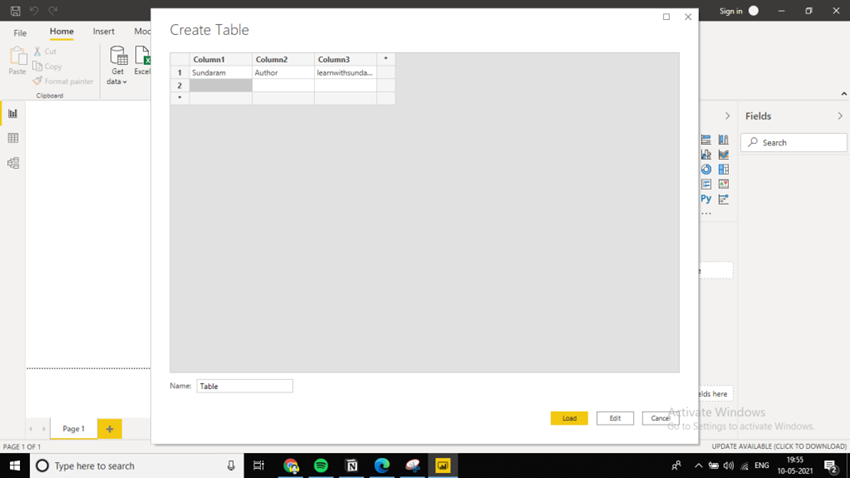Open the Get data dropdown
The image size is (850, 478).
pyautogui.click(x=117, y=66)
